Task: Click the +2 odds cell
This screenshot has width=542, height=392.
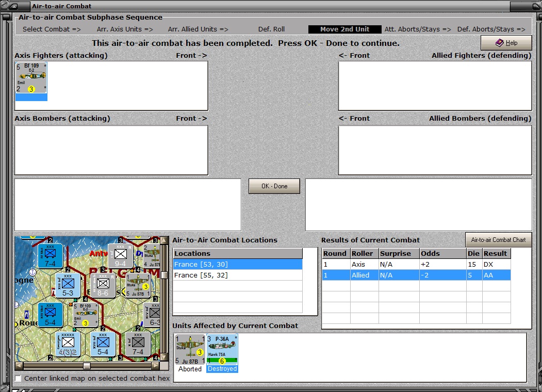Action: [x=443, y=264]
